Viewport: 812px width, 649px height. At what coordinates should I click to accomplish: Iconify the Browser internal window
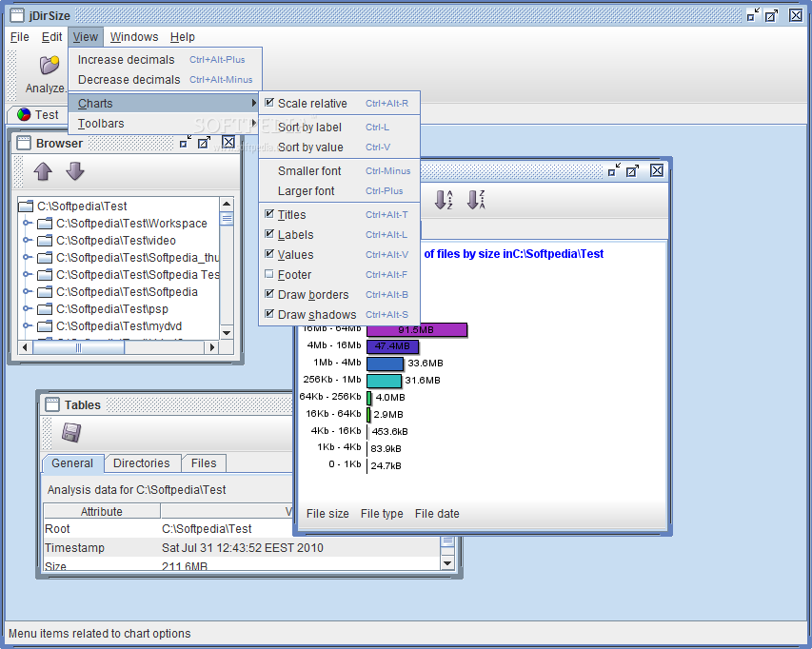[x=185, y=142]
